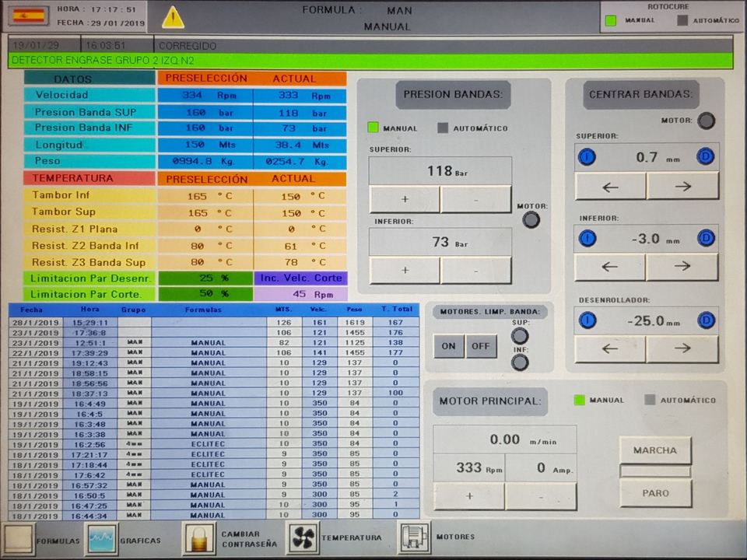This screenshot has width=747, height=560.
Task: Move Superior band right with arrow
Action: [682, 186]
